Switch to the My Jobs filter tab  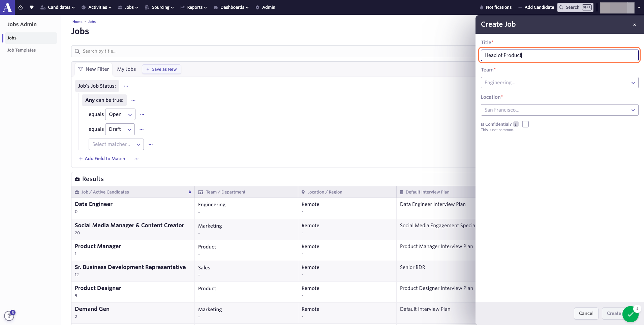126,69
